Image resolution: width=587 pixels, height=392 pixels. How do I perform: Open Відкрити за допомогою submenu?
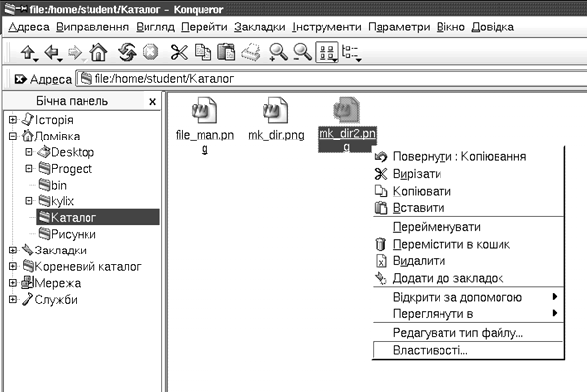click(468, 297)
